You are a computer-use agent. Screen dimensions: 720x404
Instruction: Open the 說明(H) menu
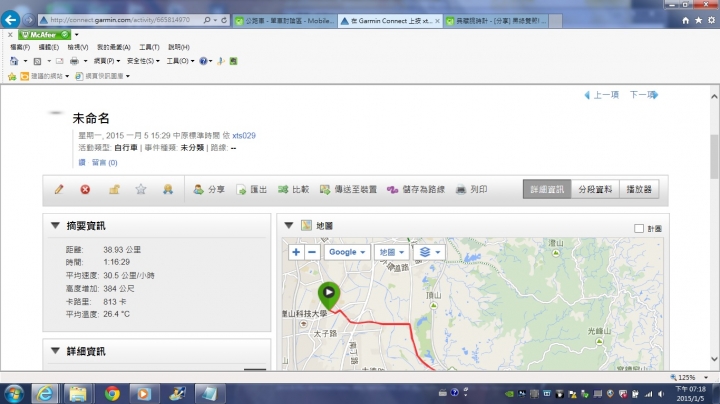(179, 47)
